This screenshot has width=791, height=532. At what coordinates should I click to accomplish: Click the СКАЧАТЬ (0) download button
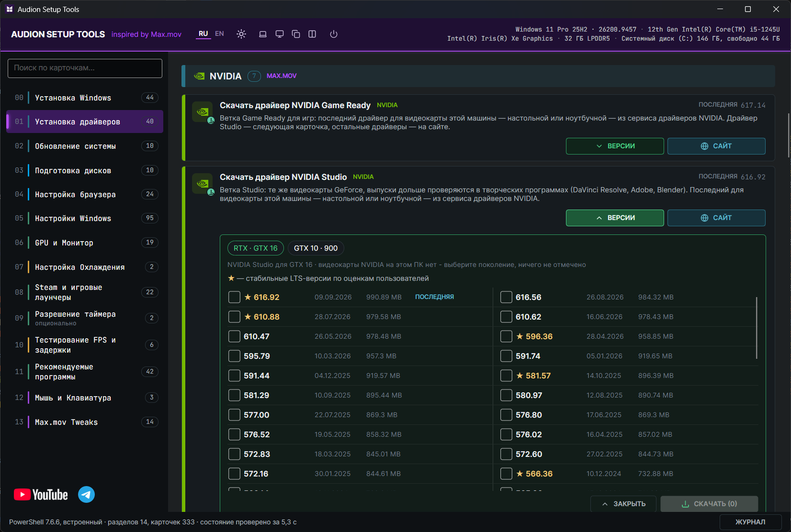point(709,504)
